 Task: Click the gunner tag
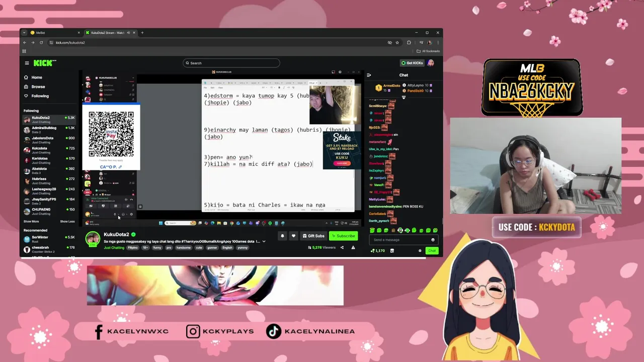click(x=213, y=247)
